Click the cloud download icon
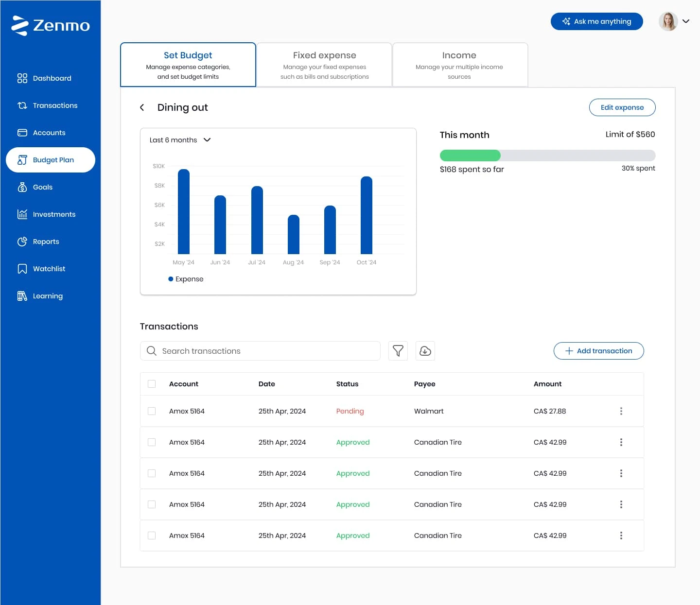Screen dimensions: 700x605 (425, 351)
